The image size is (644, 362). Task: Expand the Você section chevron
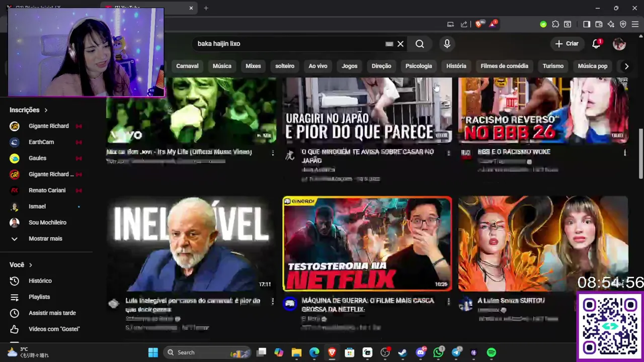pos(30,265)
